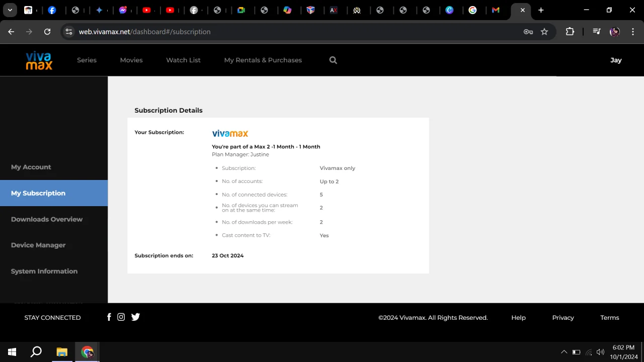The width and height of the screenshot is (644, 362).
Task: Open Downloads Overview in sidebar
Action: click(x=54, y=219)
